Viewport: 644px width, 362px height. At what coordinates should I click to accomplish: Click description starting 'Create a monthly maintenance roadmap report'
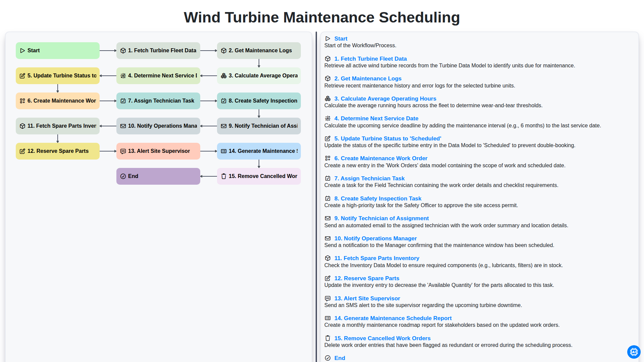tap(442, 325)
